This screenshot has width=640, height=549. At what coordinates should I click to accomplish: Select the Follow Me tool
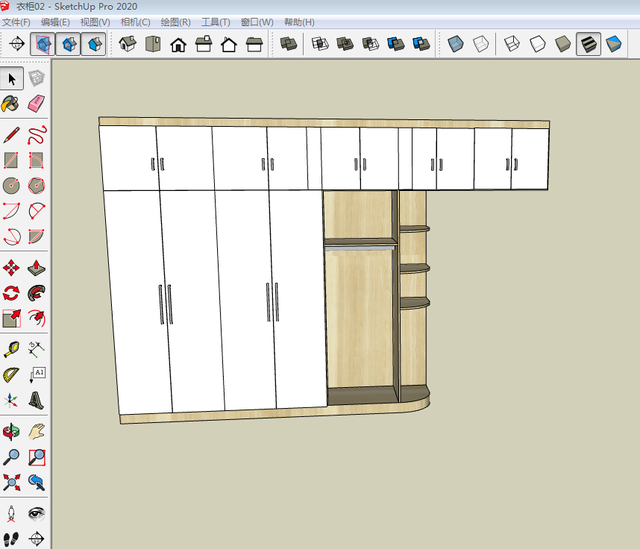click(x=36, y=293)
